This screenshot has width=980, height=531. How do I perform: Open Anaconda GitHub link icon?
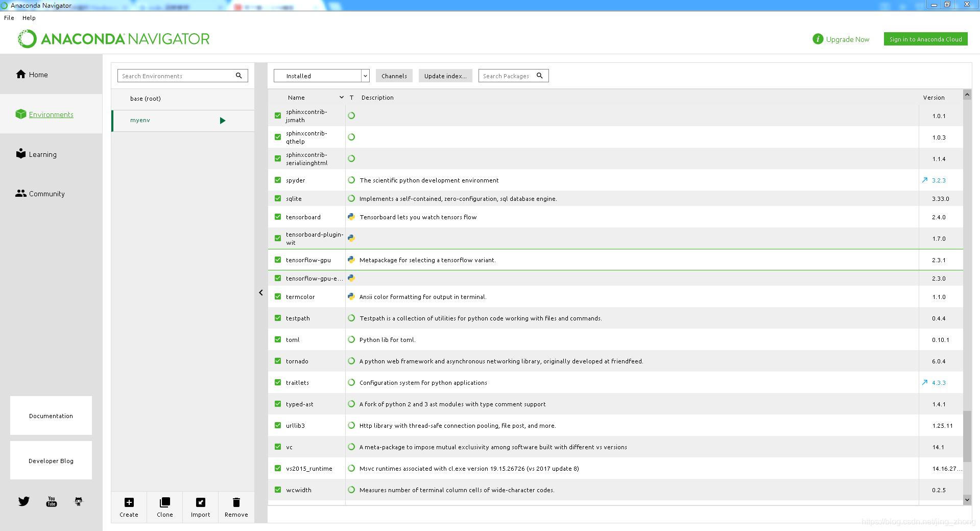click(x=79, y=501)
